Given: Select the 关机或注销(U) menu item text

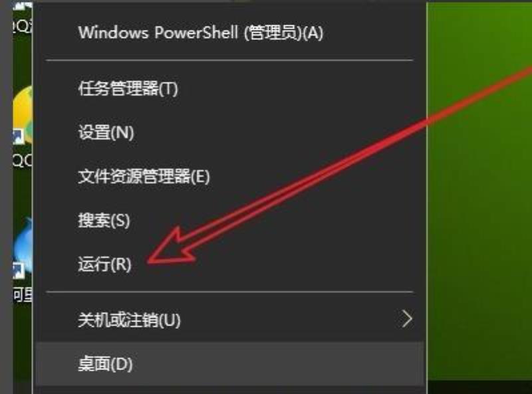Looking at the screenshot, I should tap(129, 320).
